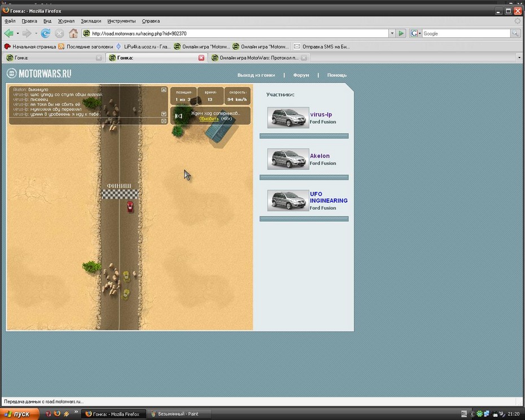Close the 'Протокол' tab with its X
525x420 pixels.
point(304,58)
